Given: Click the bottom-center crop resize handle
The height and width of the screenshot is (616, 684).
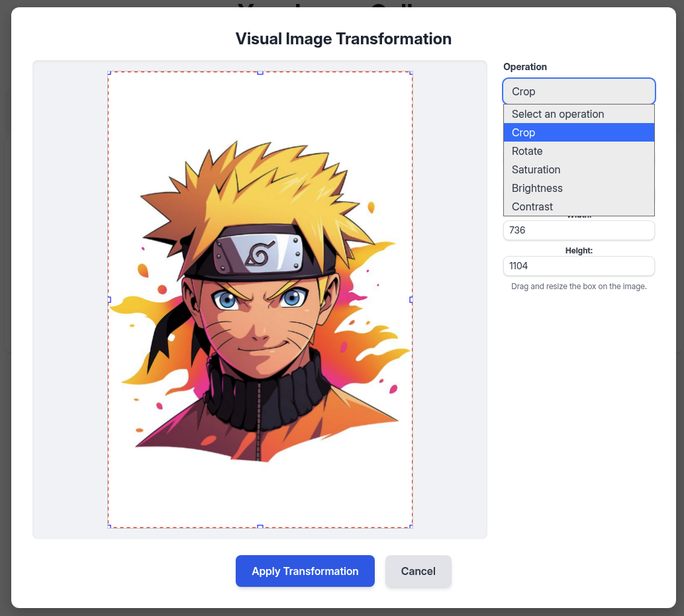Looking at the screenshot, I should [x=260, y=527].
